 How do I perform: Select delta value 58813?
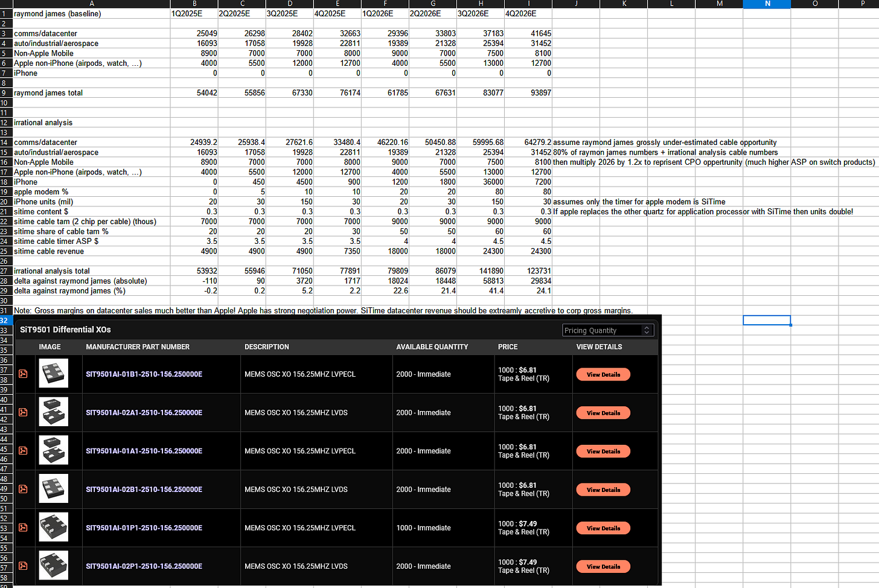tap(481, 281)
